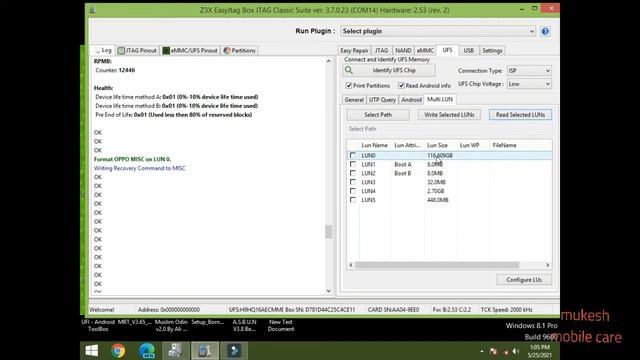Check the LUN3 checkbox

tap(353, 182)
